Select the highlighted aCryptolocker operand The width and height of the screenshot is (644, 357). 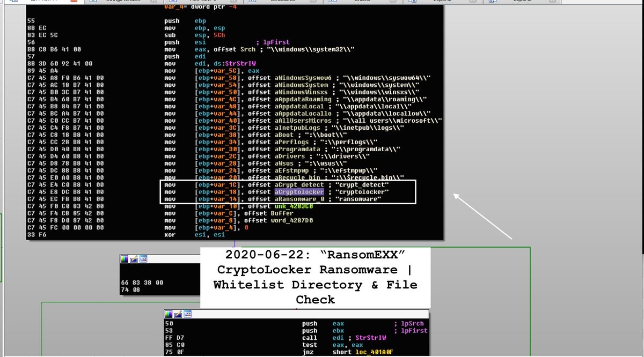[x=299, y=192]
